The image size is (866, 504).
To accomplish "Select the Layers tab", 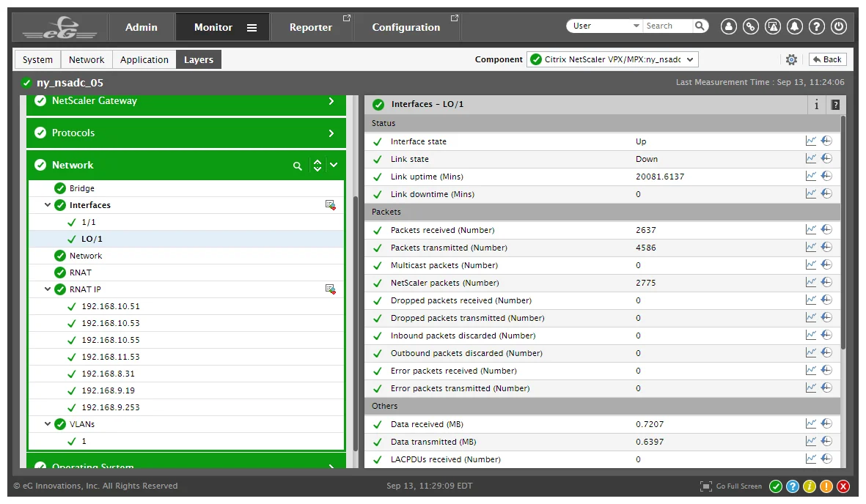I will coord(199,59).
